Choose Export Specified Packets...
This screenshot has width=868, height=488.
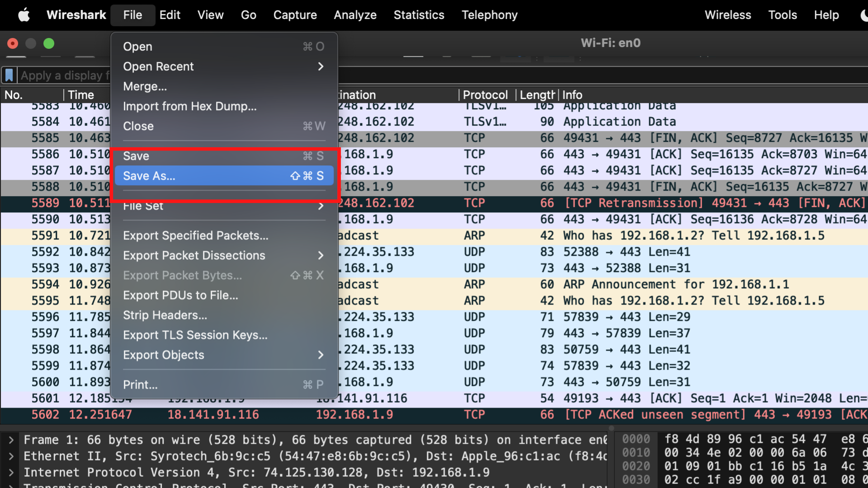coord(224,235)
